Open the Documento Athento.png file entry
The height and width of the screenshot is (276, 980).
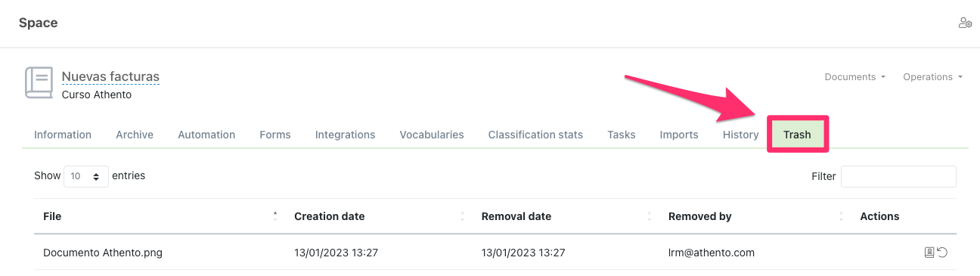103,253
